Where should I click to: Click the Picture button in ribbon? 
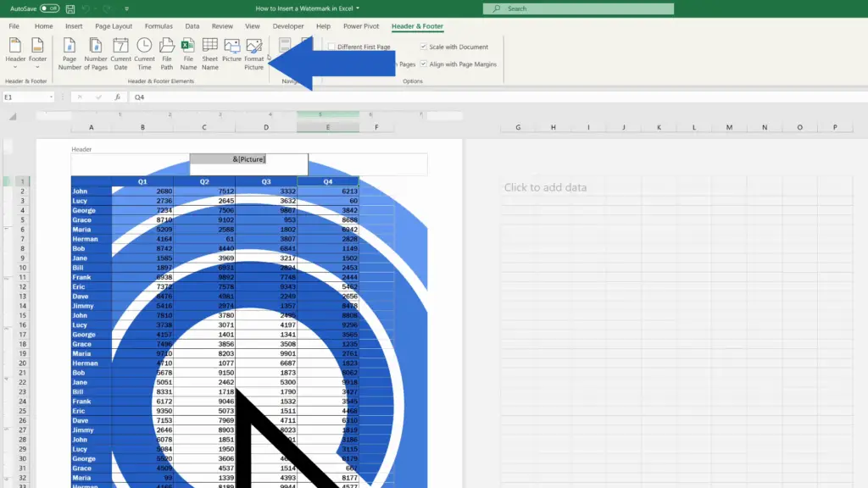[x=232, y=50]
